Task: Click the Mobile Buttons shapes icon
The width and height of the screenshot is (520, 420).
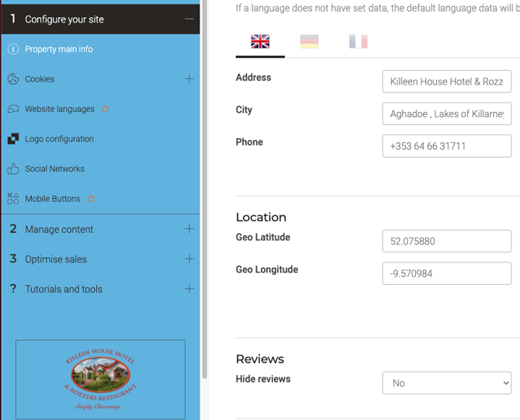Action: 13,199
